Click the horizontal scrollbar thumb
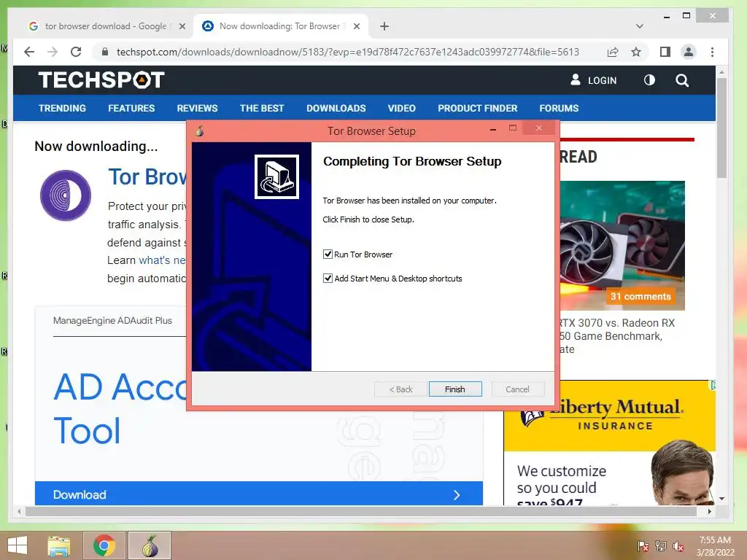Viewport: 747px width, 560px height. [x=360, y=511]
